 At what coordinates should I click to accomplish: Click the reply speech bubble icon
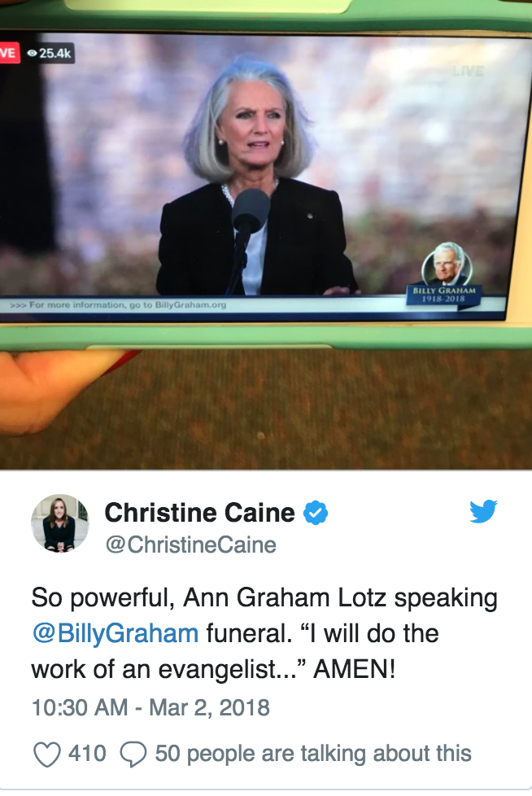(x=133, y=754)
